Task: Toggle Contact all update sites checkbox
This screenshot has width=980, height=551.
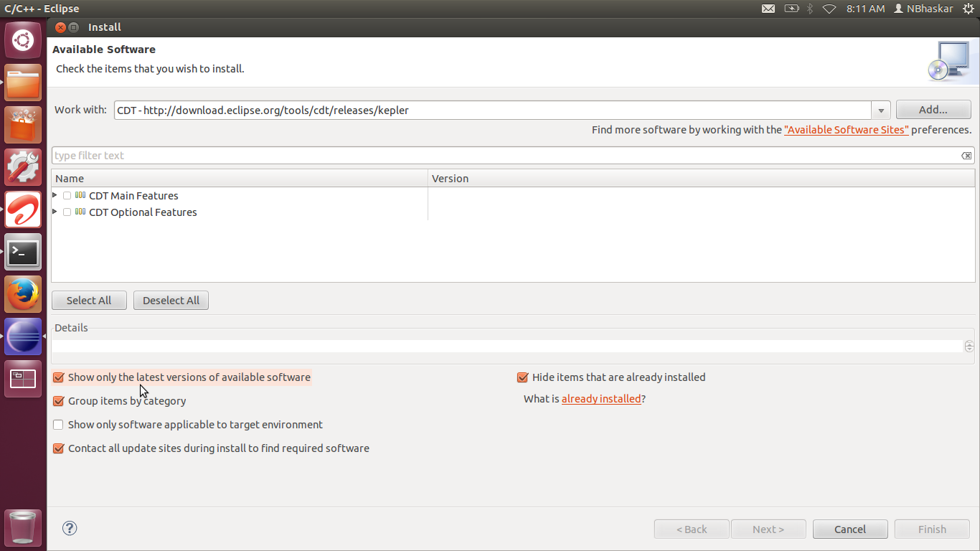Action: coord(59,448)
